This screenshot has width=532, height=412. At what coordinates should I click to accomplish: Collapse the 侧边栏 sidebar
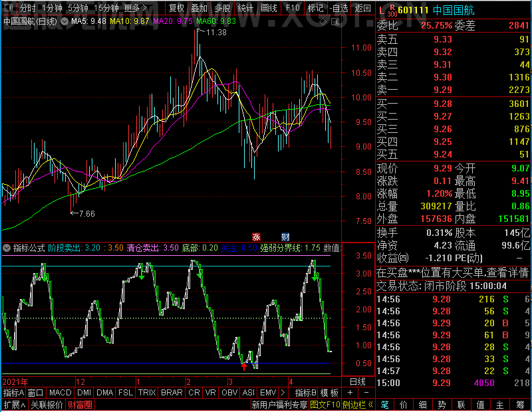[x=358, y=405]
